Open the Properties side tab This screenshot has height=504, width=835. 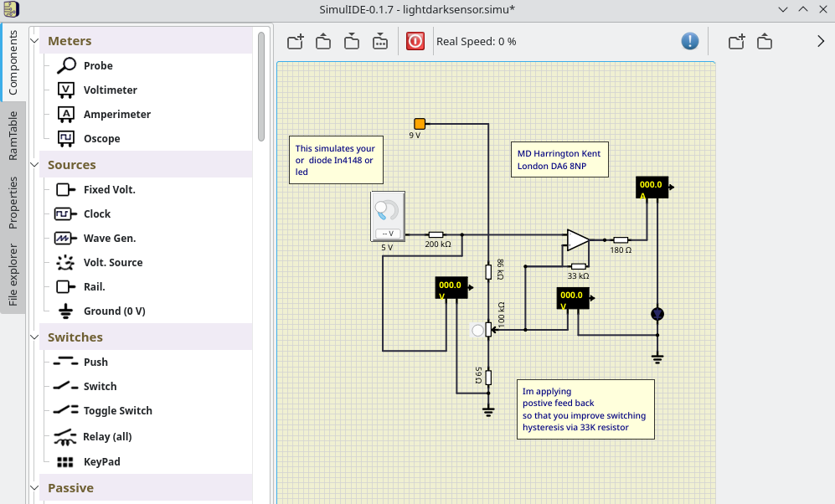[13, 202]
